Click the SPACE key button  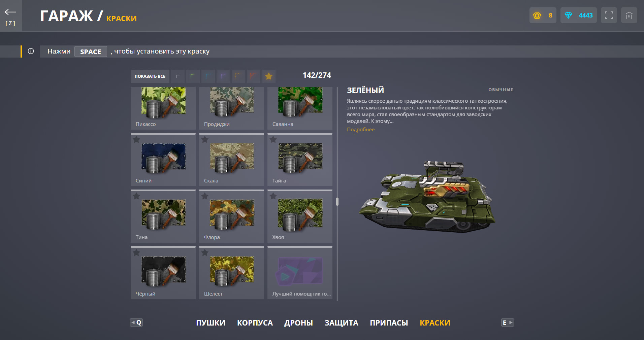(x=91, y=52)
